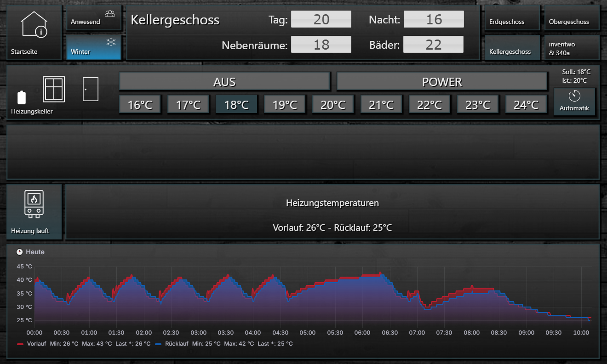The height and width of the screenshot is (364, 607).
Task: Turn heating AUS for Heizungskeller
Action: [x=224, y=82]
